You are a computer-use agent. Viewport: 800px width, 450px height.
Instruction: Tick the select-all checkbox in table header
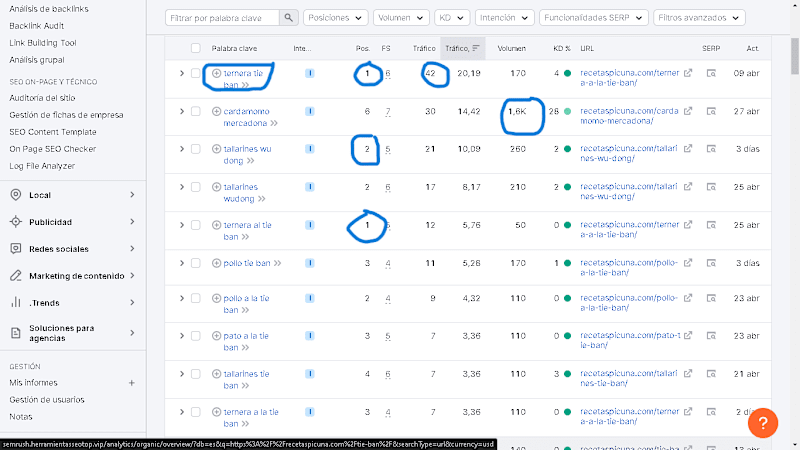195,48
